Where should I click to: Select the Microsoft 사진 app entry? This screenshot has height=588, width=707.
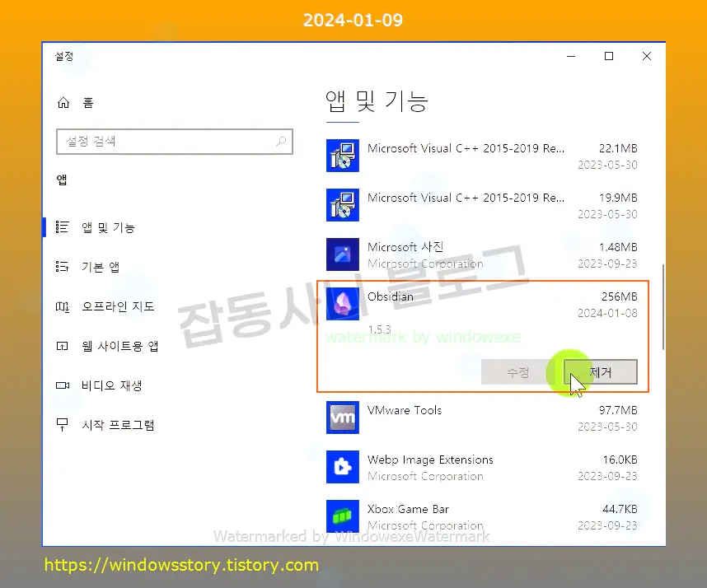(x=482, y=254)
